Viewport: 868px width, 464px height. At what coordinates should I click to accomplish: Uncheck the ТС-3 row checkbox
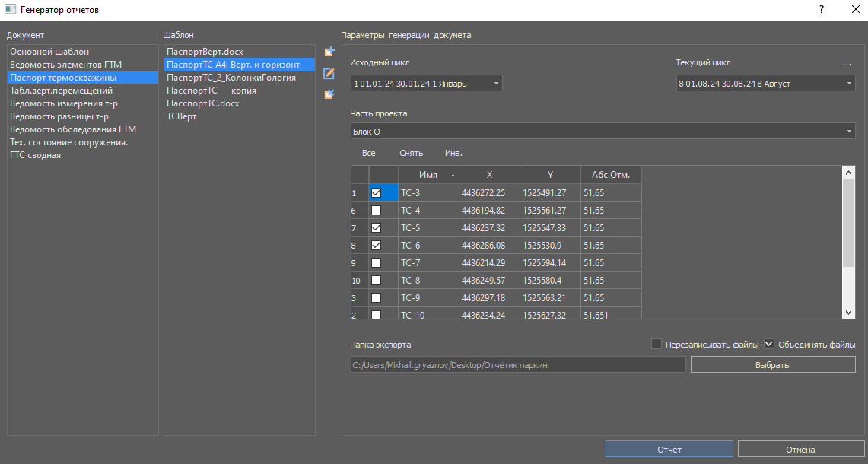(x=376, y=193)
